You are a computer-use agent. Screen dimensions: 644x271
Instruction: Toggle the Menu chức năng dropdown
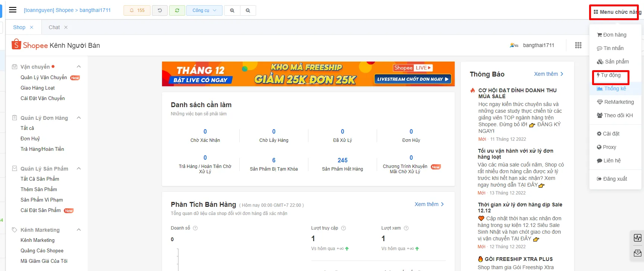(x=617, y=12)
